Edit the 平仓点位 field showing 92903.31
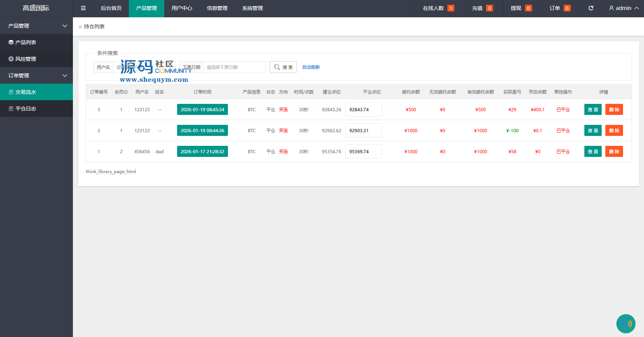Screen dimensions: 644x337 (363, 130)
